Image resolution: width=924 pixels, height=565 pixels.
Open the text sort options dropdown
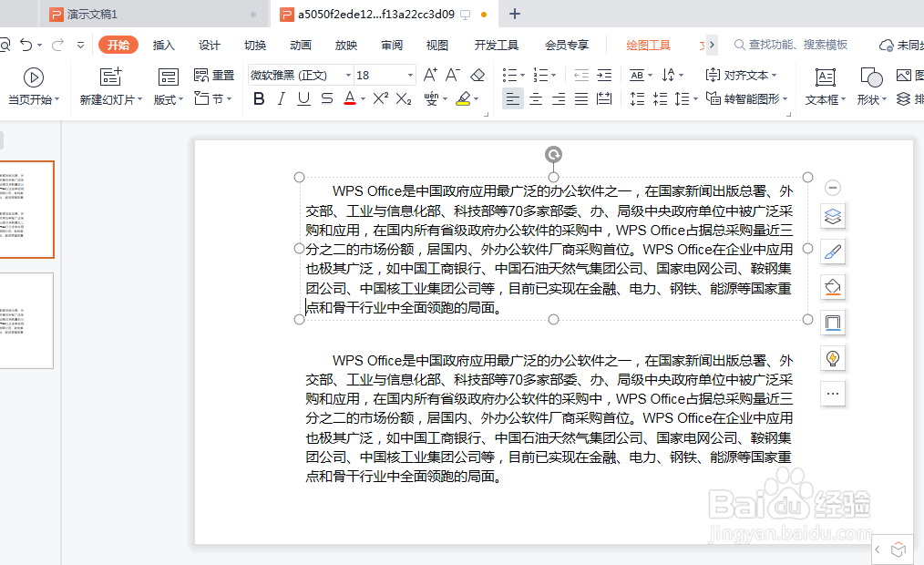tap(672, 75)
